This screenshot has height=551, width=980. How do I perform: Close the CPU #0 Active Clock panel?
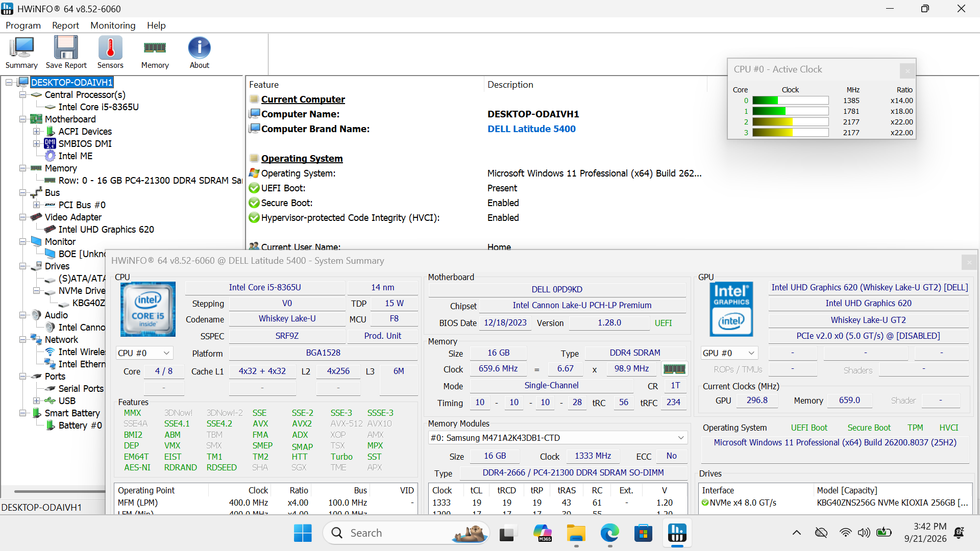pyautogui.click(x=907, y=70)
